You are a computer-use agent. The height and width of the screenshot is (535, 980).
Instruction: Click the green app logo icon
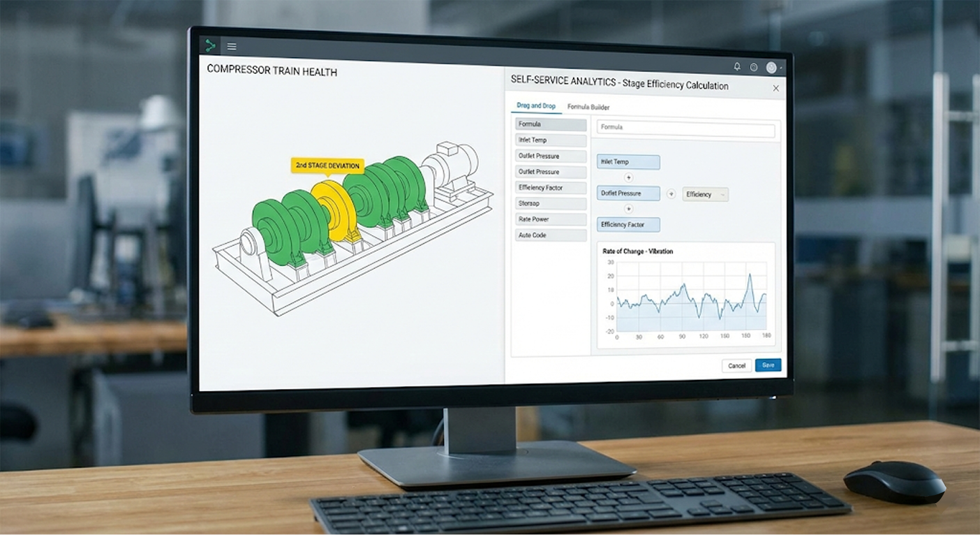point(210,45)
